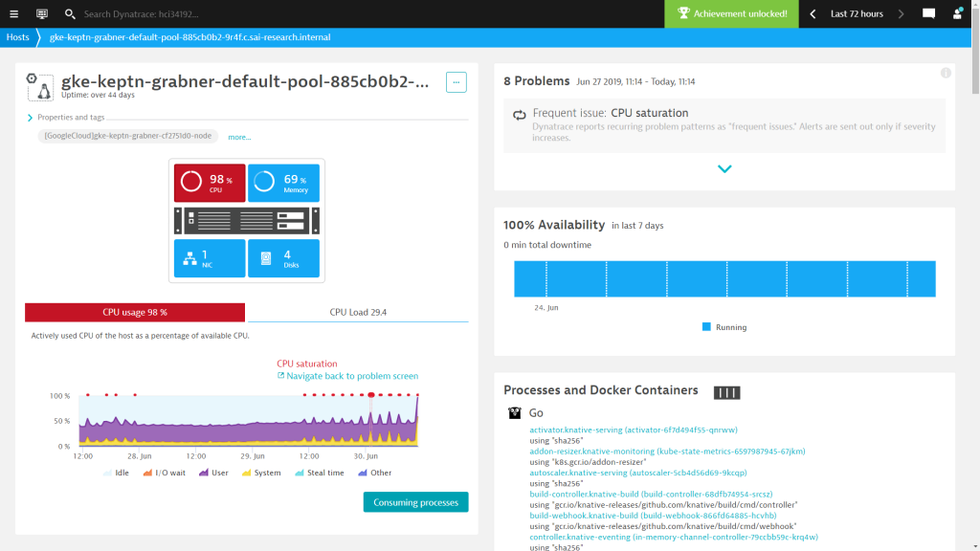The height and width of the screenshot is (551, 980).
Task: Open the dashboards icon in top bar
Action: coord(42,14)
